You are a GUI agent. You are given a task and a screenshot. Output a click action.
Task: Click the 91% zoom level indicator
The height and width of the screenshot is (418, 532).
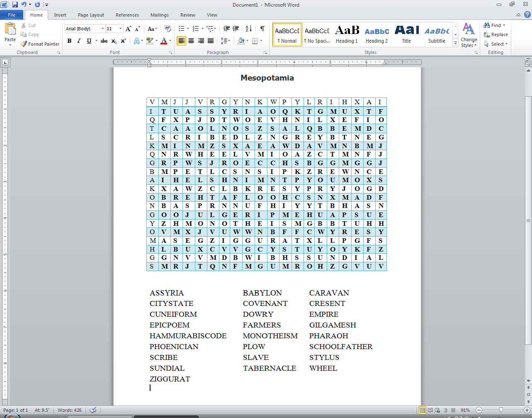click(x=465, y=410)
